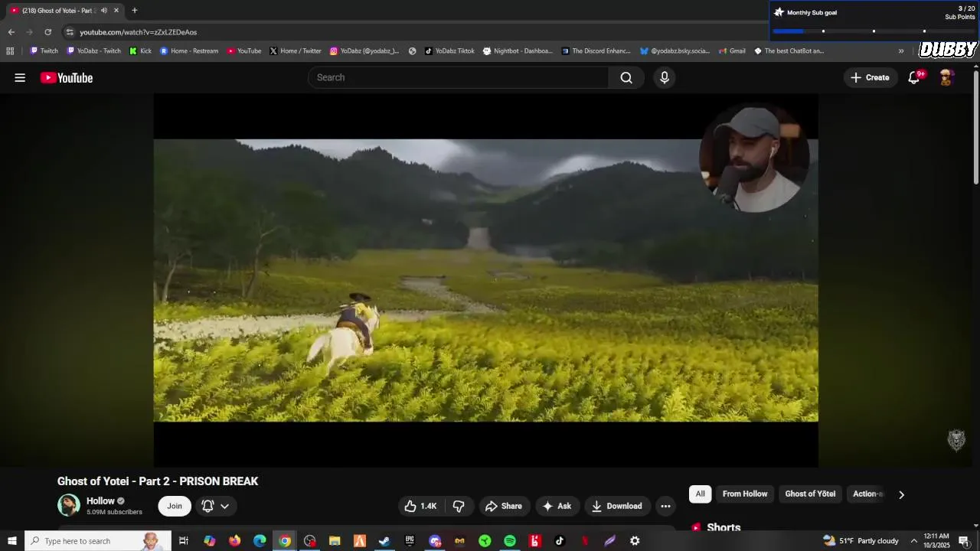Viewport: 980px width, 551px height.
Task: Click the address bar URL
Action: (x=139, y=32)
